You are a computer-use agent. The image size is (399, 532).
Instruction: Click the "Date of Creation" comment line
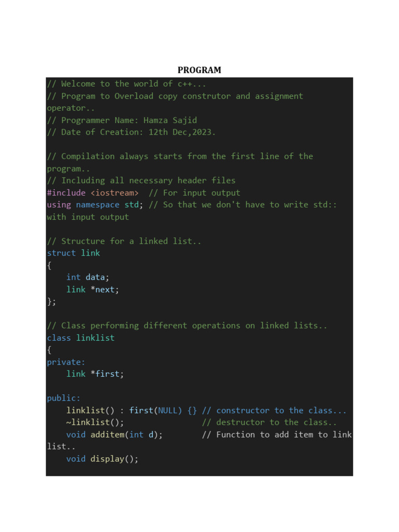tap(131, 132)
